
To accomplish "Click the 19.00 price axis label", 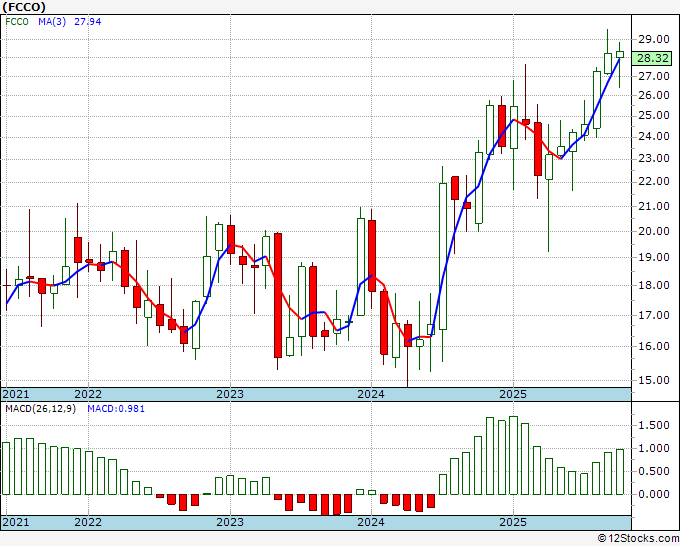I will (653, 257).
